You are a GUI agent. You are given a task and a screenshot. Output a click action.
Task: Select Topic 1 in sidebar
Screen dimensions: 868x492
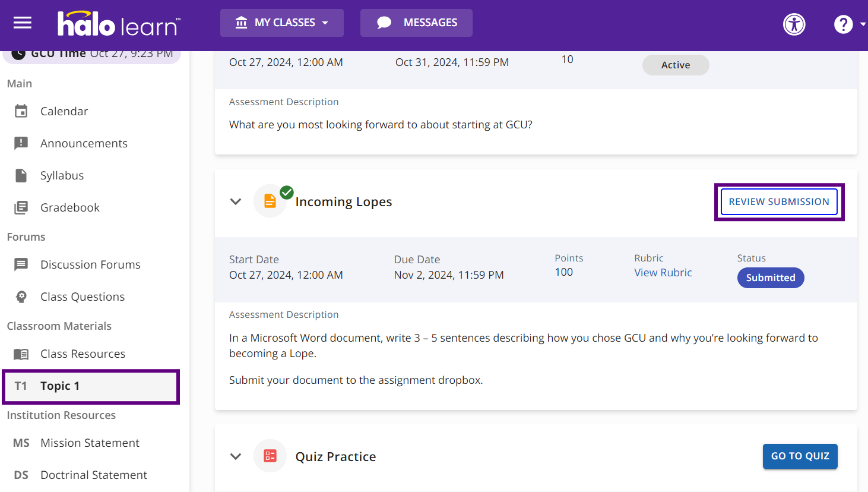pos(91,386)
